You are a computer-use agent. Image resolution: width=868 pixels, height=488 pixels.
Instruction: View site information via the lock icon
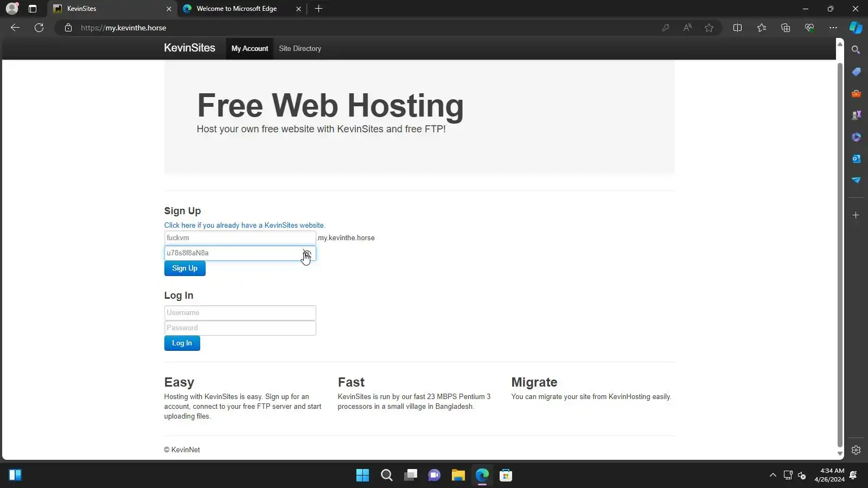click(68, 28)
